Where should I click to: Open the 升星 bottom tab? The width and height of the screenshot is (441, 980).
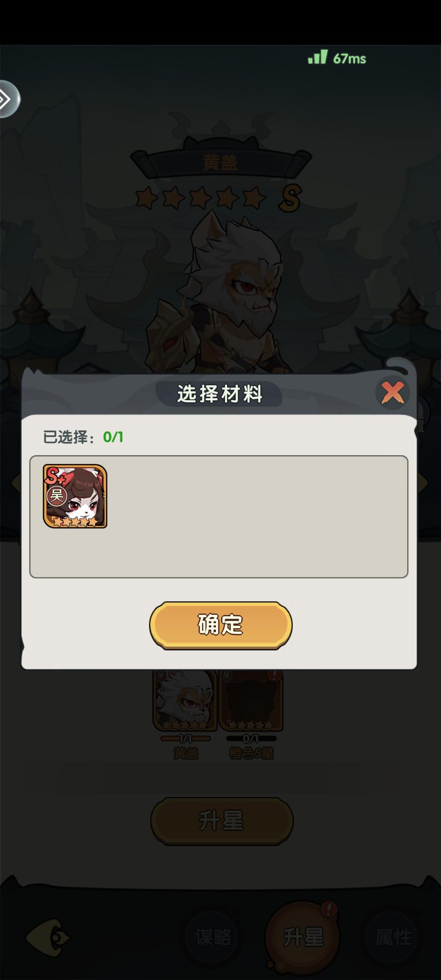pyautogui.click(x=303, y=937)
